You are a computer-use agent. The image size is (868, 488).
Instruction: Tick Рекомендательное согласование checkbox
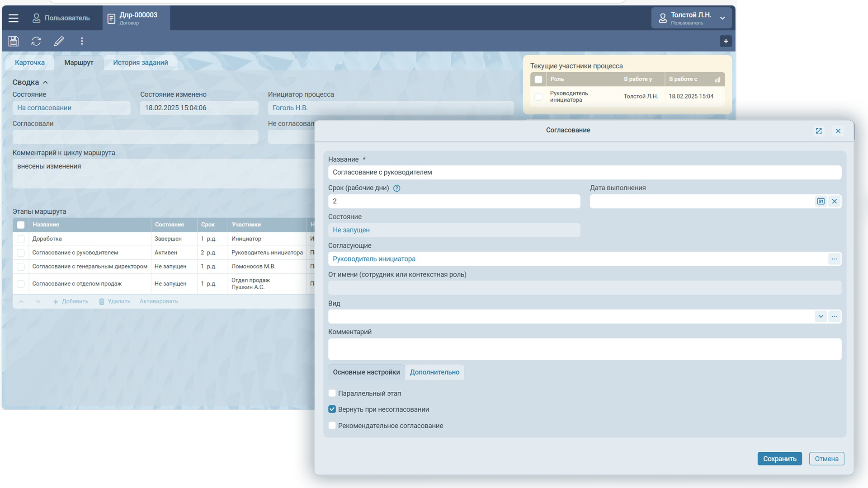(x=332, y=426)
